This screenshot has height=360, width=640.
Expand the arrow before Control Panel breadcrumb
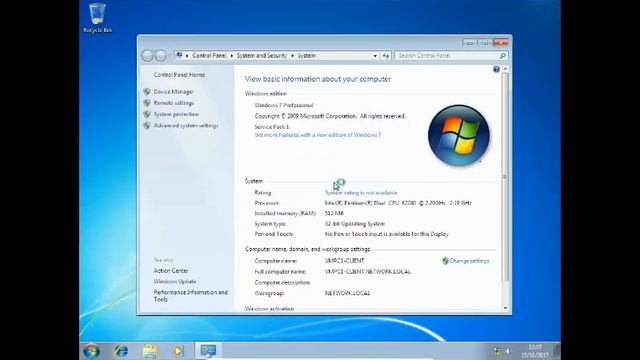click(187, 56)
